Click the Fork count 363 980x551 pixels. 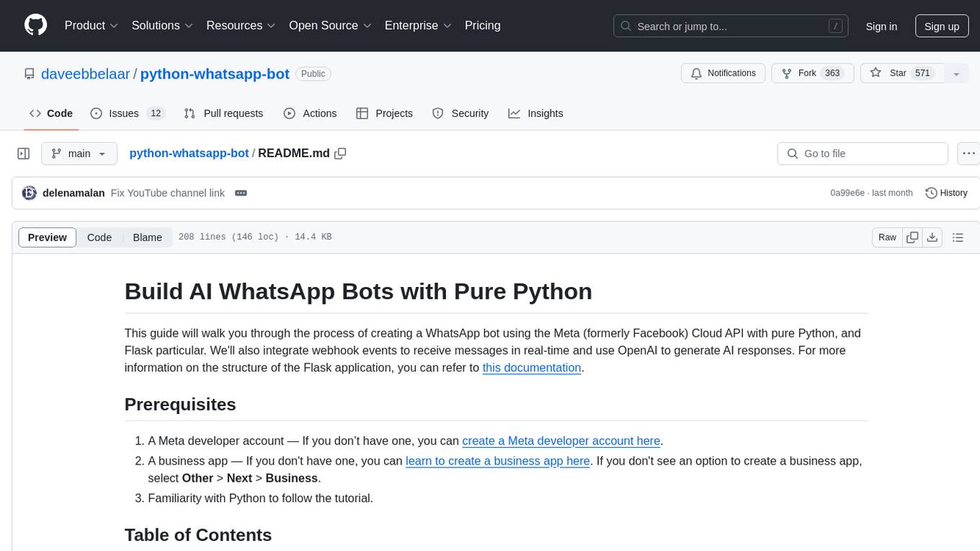[x=832, y=73]
